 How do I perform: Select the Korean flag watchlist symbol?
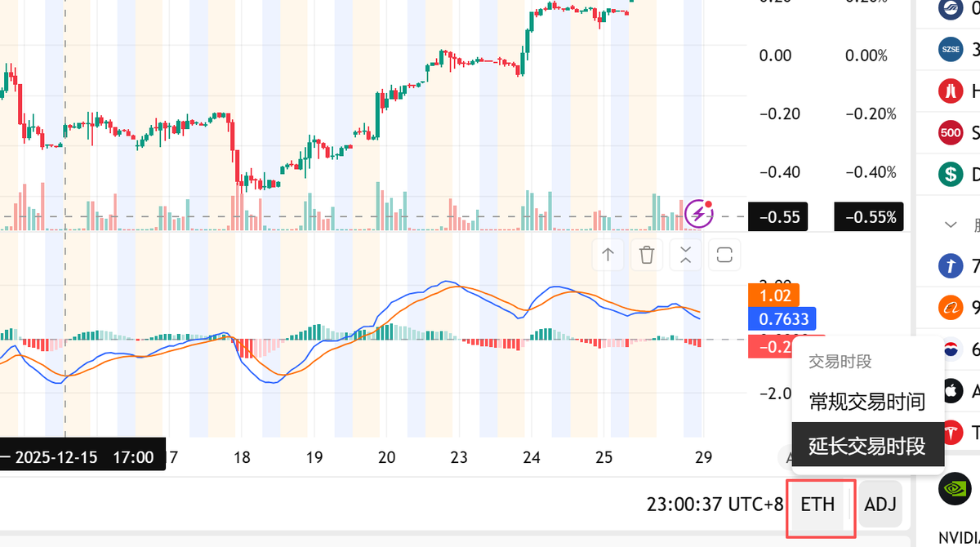(x=951, y=349)
